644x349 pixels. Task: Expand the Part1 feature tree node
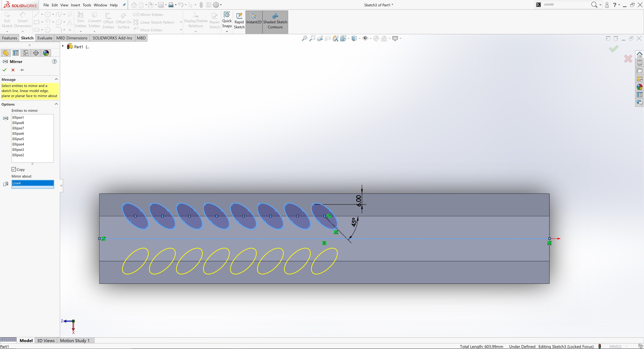63,46
